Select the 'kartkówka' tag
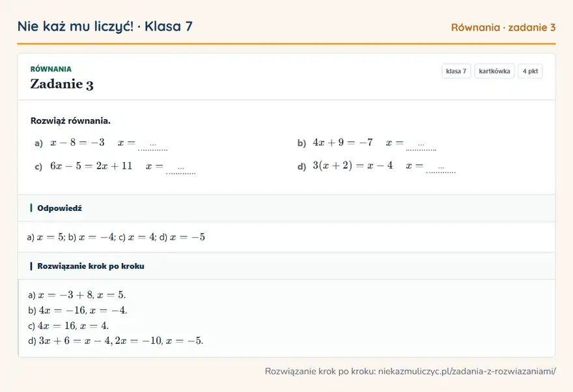This screenshot has width=573, height=392. click(x=494, y=71)
